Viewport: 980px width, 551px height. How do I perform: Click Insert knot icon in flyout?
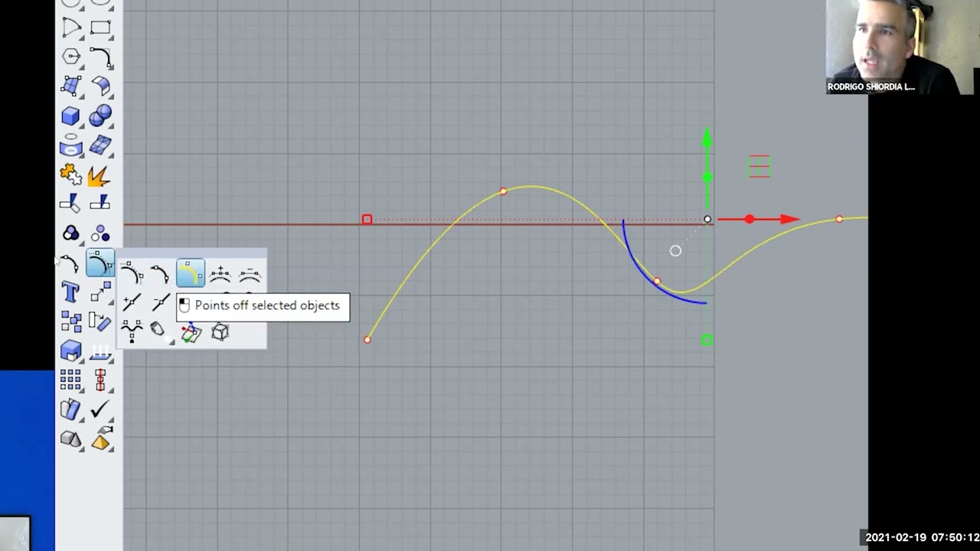131,302
